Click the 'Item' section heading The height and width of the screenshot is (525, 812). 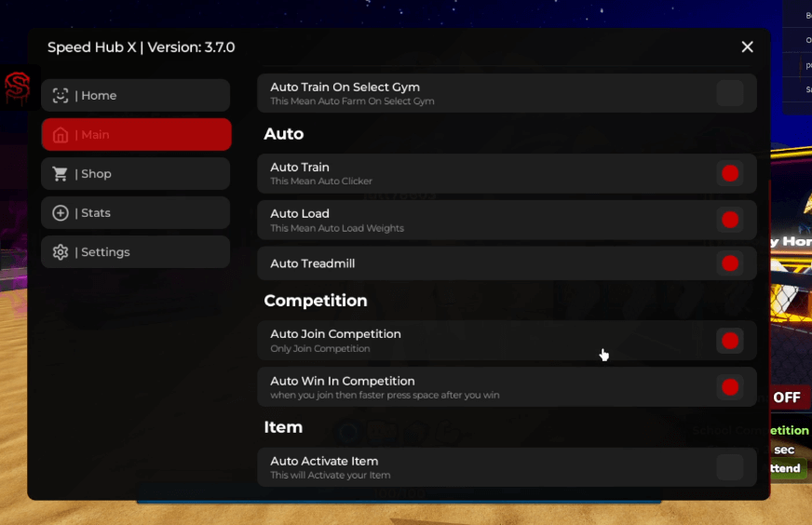point(283,427)
